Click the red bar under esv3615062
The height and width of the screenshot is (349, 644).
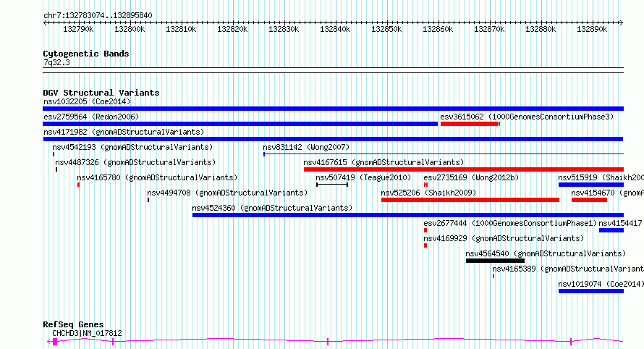(x=470, y=124)
